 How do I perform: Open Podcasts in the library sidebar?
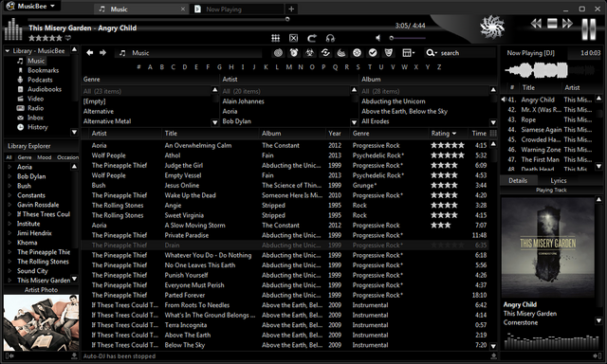click(40, 80)
